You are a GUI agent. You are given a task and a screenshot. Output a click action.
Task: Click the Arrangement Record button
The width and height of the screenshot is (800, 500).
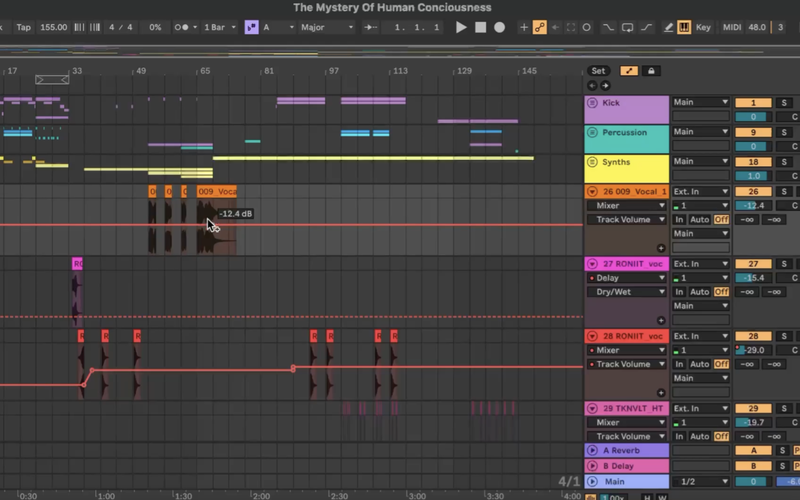tap(499, 27)
